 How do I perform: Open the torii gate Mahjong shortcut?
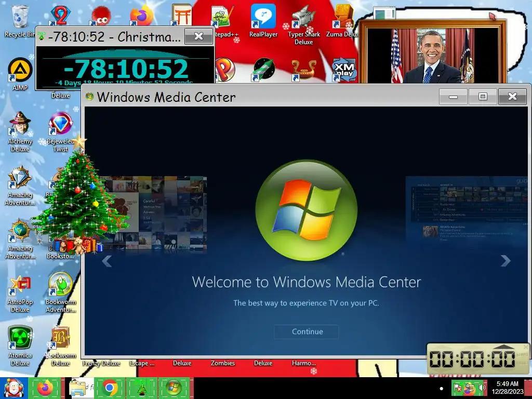pos(182,14)
